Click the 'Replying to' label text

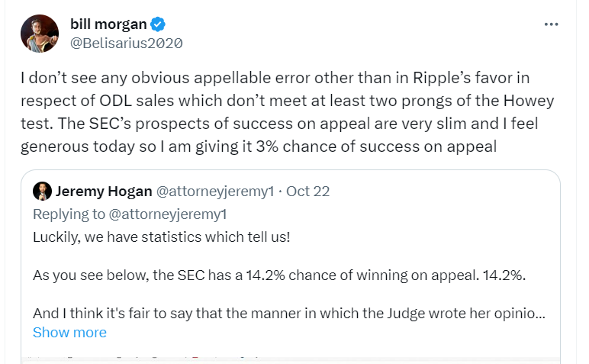(69, 214)
